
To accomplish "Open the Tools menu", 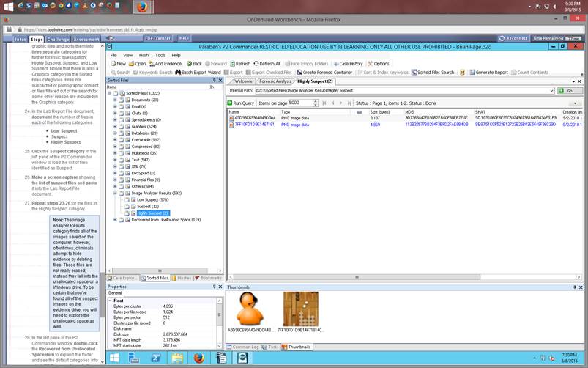I will [160, 55].
